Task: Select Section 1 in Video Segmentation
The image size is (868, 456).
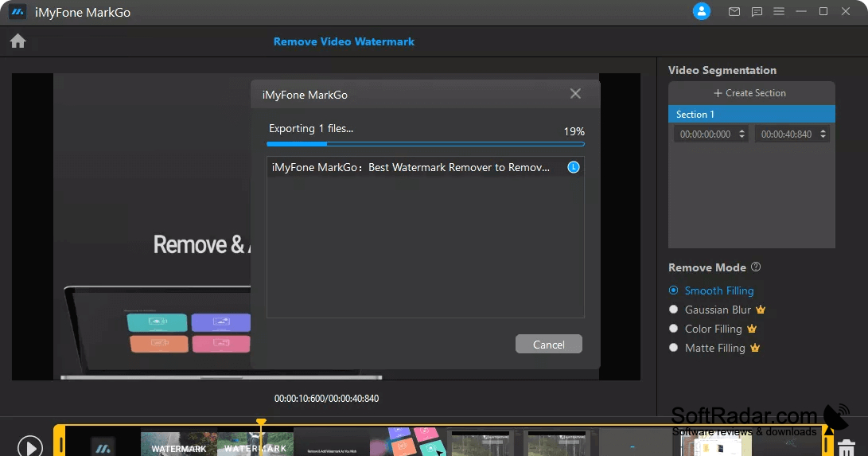Action: point(751,114)
